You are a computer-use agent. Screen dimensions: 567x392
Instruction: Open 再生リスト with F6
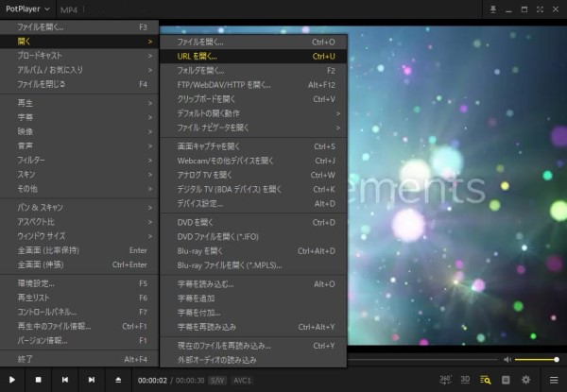[79, 298]
